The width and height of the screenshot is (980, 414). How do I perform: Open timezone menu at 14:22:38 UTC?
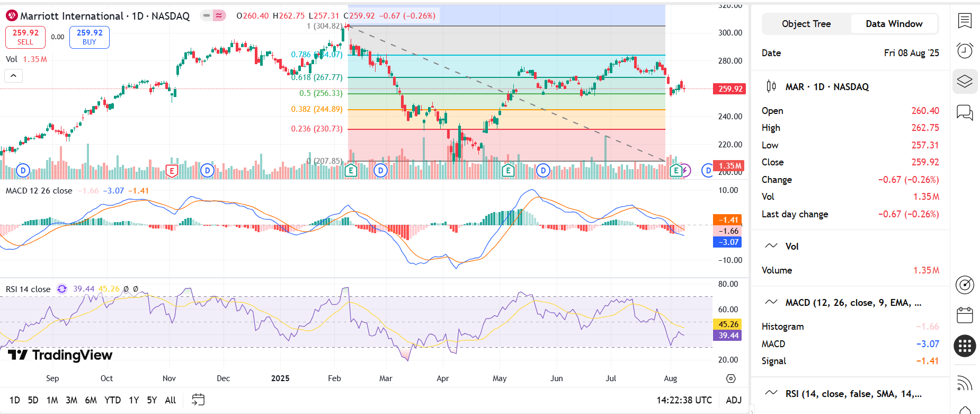click(684, 400)
